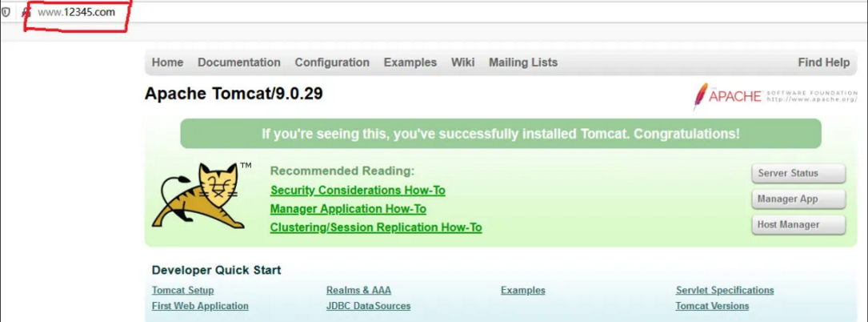Image resolution: width=868 pixels, height=322 pixels.
Task: Open the Home navigation item
Action: click(167, 62)
